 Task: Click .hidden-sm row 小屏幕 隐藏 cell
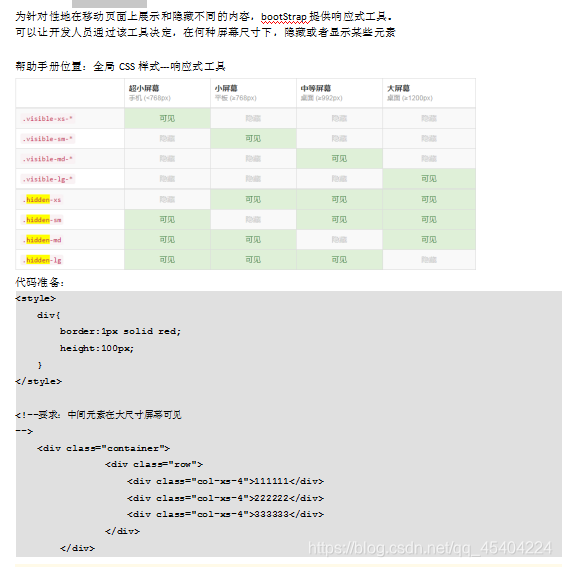(253, 219)
